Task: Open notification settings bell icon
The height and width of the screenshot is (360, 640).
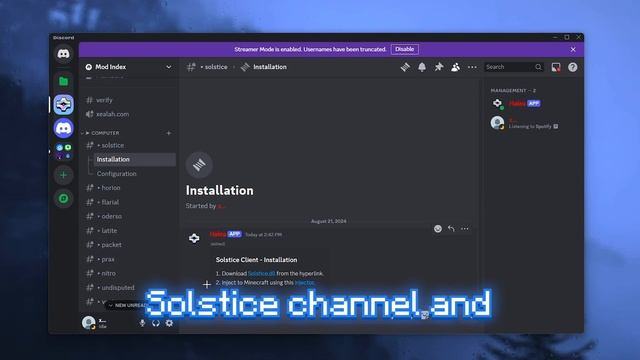Action: pyautogui.click(x=422, y=67)
